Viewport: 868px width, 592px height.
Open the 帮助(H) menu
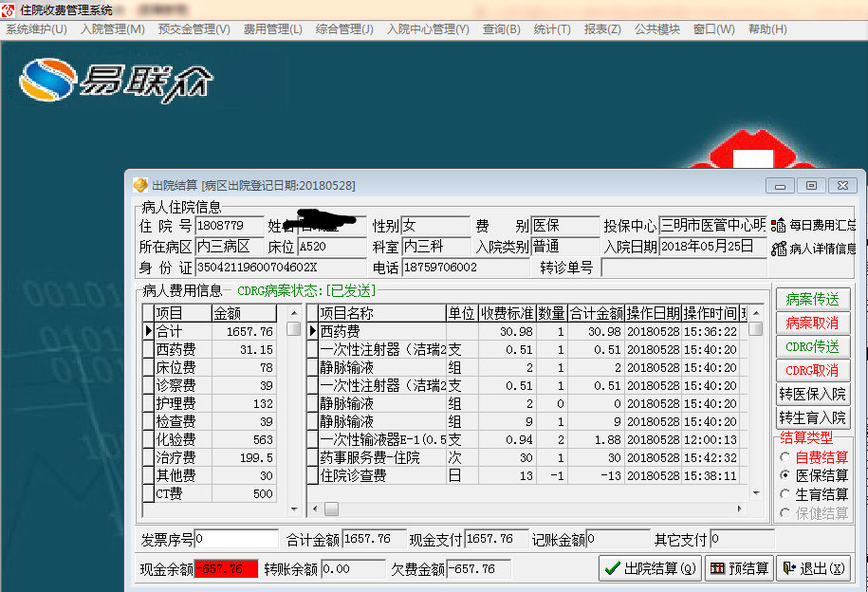click(767, 29)
